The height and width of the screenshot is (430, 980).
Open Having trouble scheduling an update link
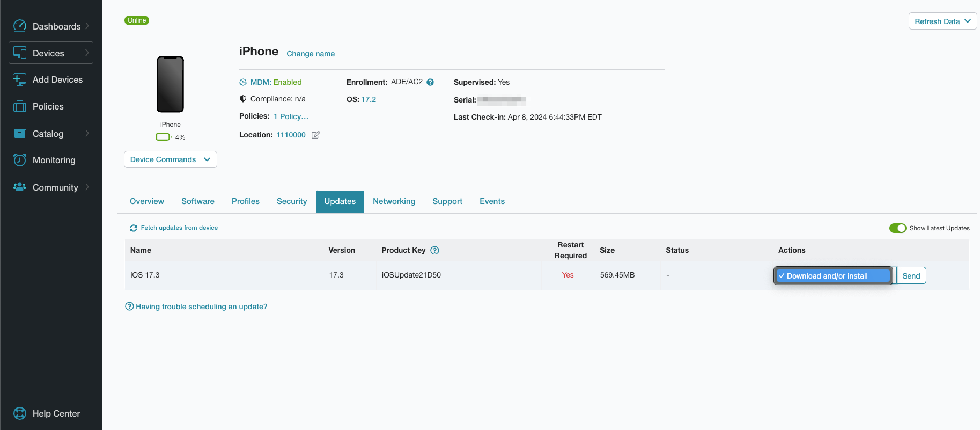coord(201,307)
